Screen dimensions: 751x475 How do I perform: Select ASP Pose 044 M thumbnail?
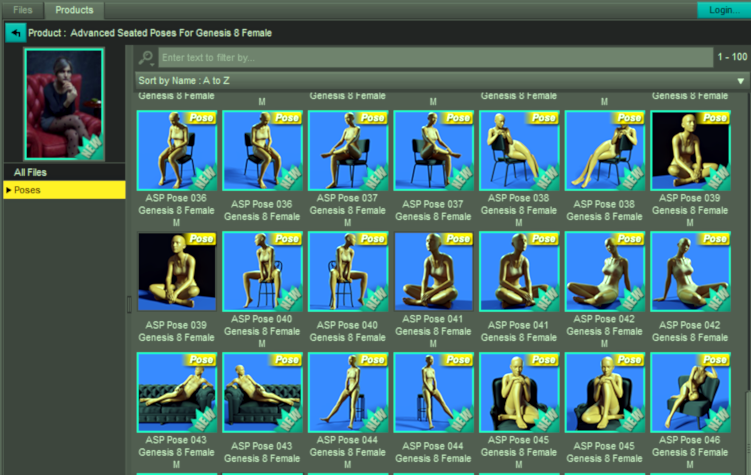348,393
